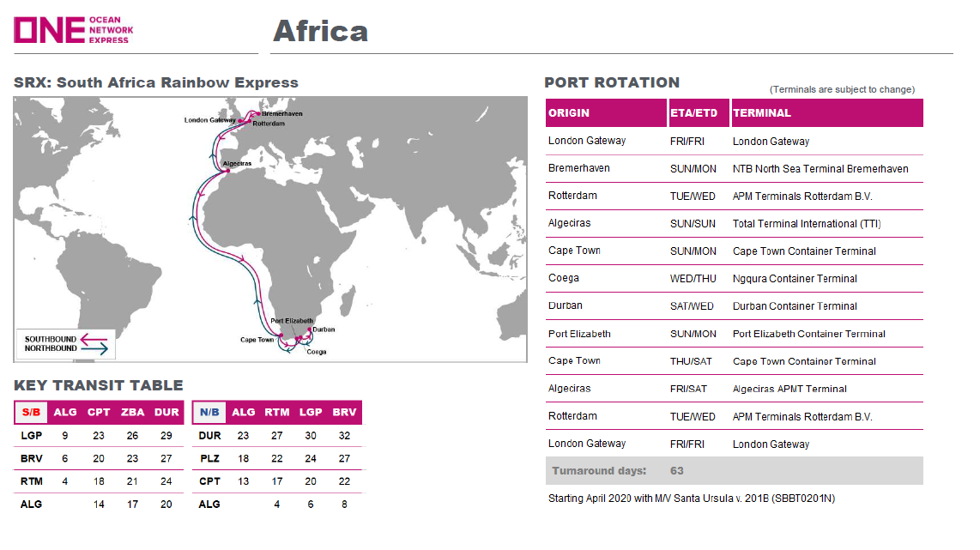Click the '(Terminals are subject to change)' note
The image size is (980, 550).
tap(842, 89)
